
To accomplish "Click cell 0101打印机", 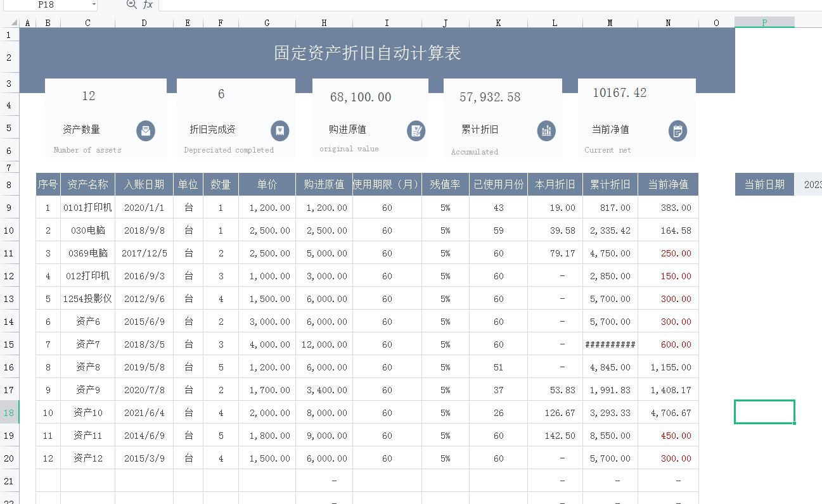I will tap(87, 208).
